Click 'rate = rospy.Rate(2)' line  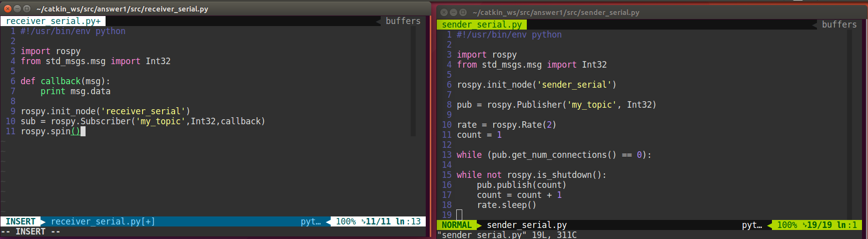click(506, 125)
